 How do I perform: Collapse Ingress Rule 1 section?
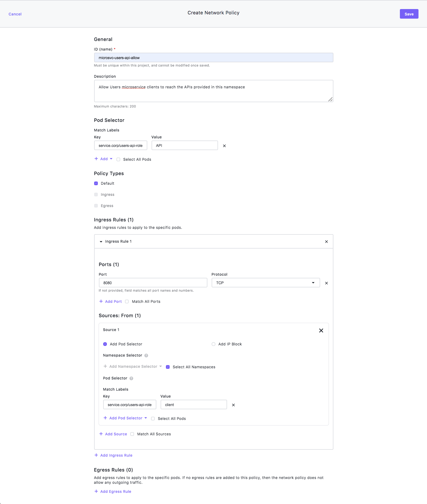tap(101, 242)
